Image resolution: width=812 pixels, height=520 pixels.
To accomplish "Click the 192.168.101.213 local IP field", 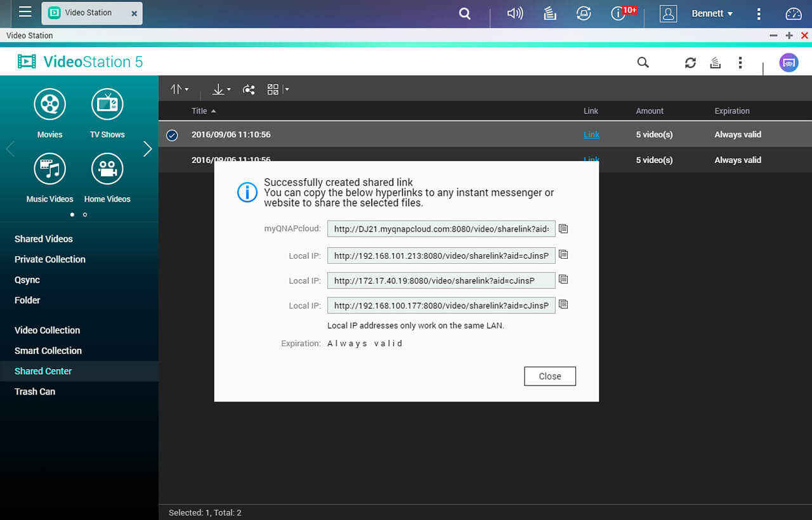I will pyautogui.click(x=441, y=255).
